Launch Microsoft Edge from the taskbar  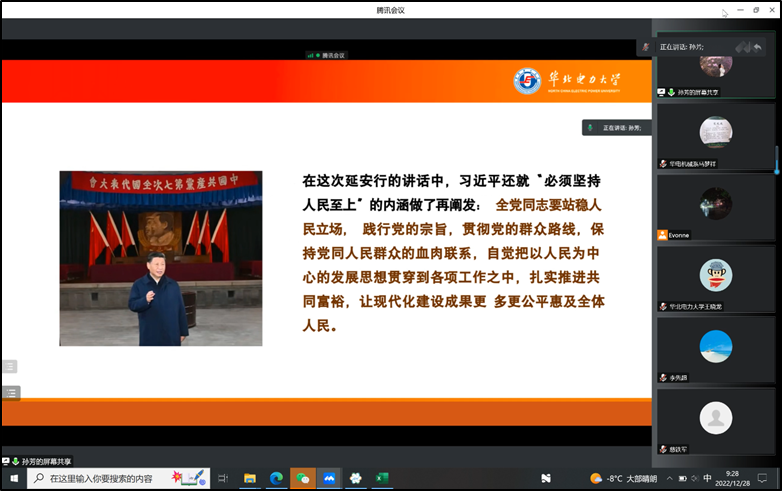pyautogui.click(x=276, y=479)
